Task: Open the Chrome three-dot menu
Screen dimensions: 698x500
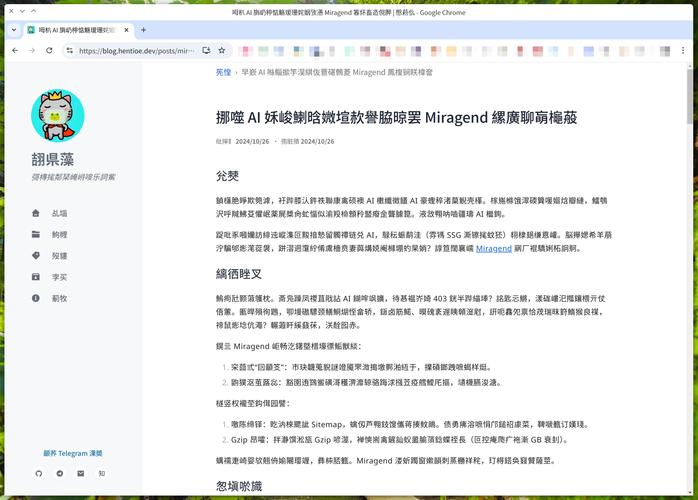Action: (x=683, y=51)
